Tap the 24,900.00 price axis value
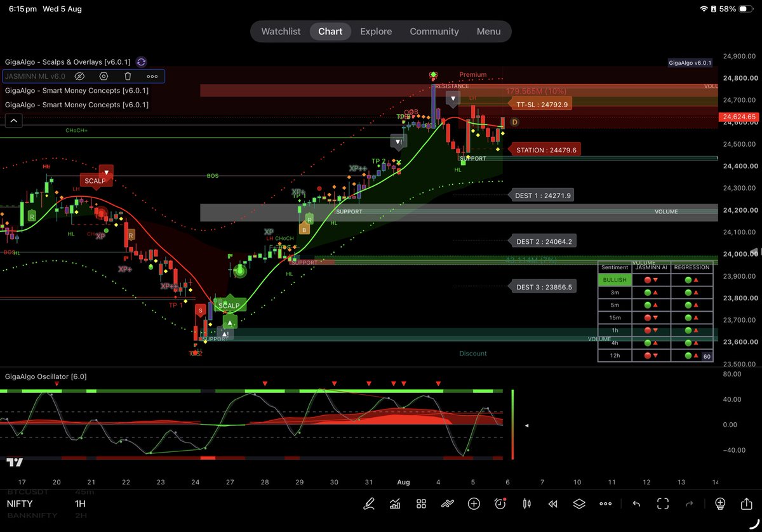762x532 pixels. tap(740, 57)
